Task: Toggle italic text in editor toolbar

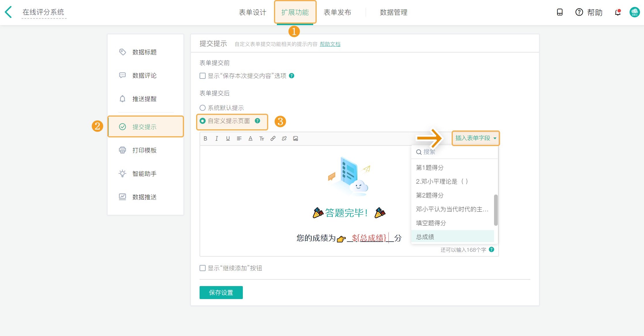Action: coord(217,139)
